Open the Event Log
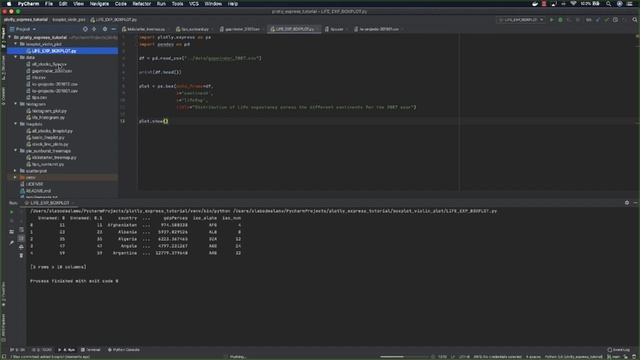640x360 pixels. [x=619, y=350]
